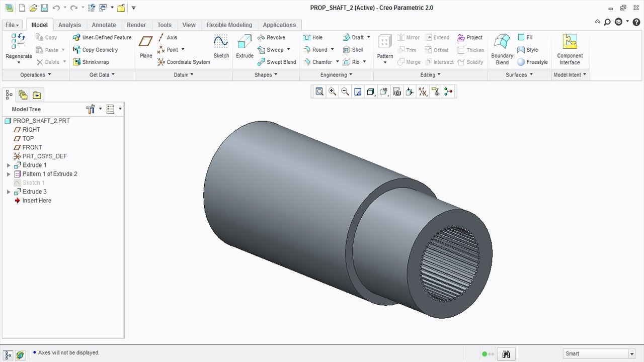Select the Freestyle surface tool
The image size is (644, 362).
532,62
